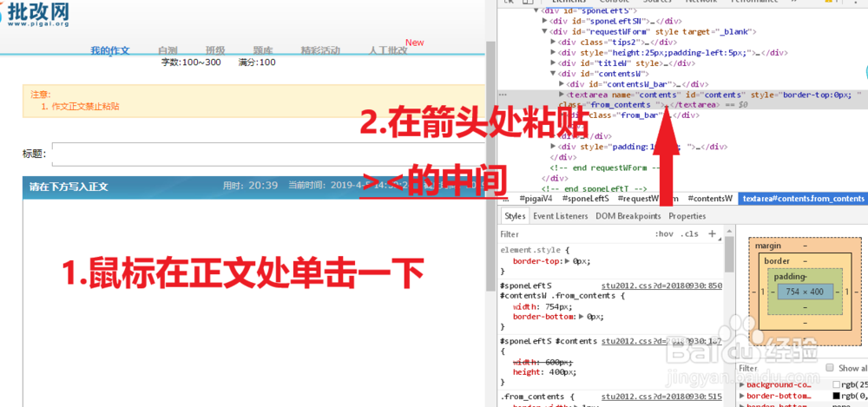
Task: Expand computed border-bottom color property
Action: tap(742, 396)
